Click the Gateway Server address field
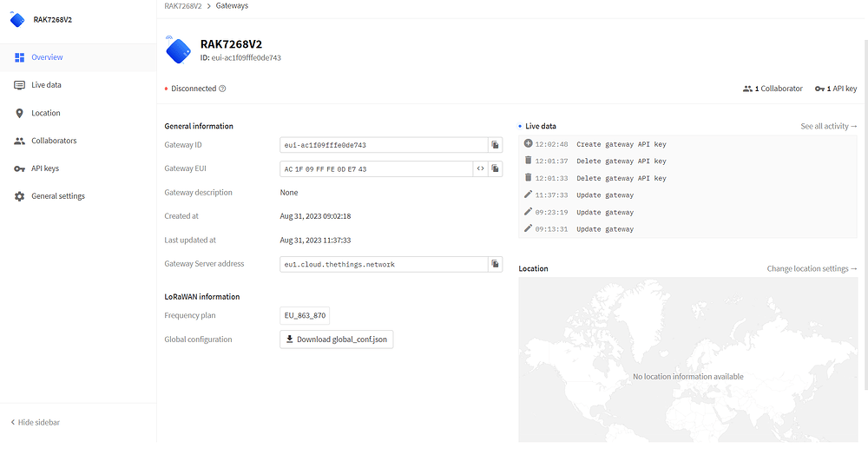Screen dimensions: 868x455 [384, 264]
